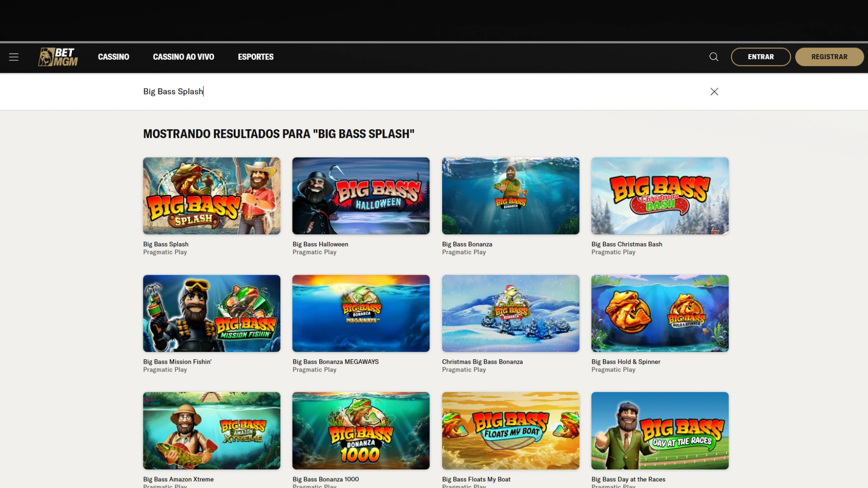This screenshot has height=488, width=868.
Task: Open the Big Bass Splash game thumbnail
Action: click(x=212, y=196)
